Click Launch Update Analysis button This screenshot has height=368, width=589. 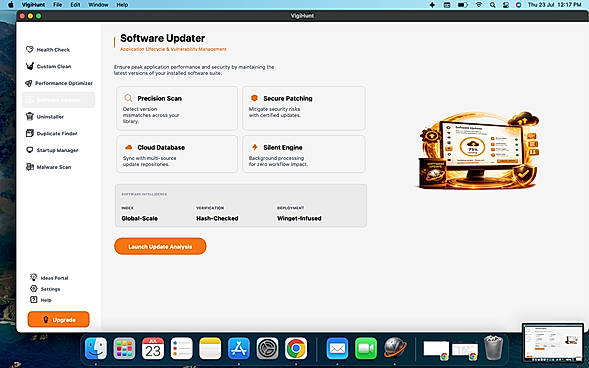160,246
